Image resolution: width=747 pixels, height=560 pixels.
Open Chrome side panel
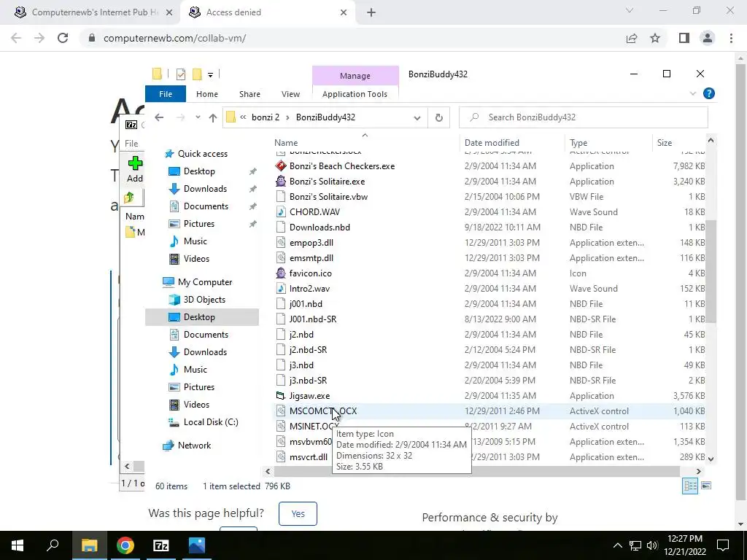684,38
